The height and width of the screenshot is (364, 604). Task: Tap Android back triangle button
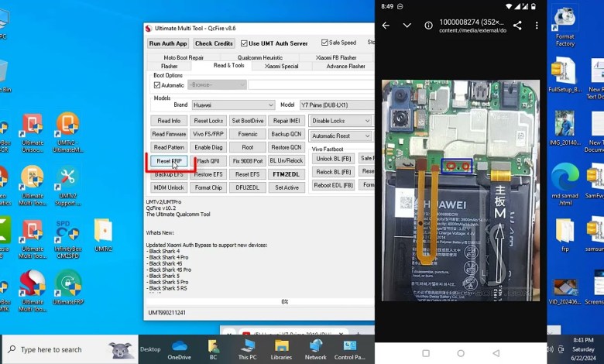[x=496, y=353]
